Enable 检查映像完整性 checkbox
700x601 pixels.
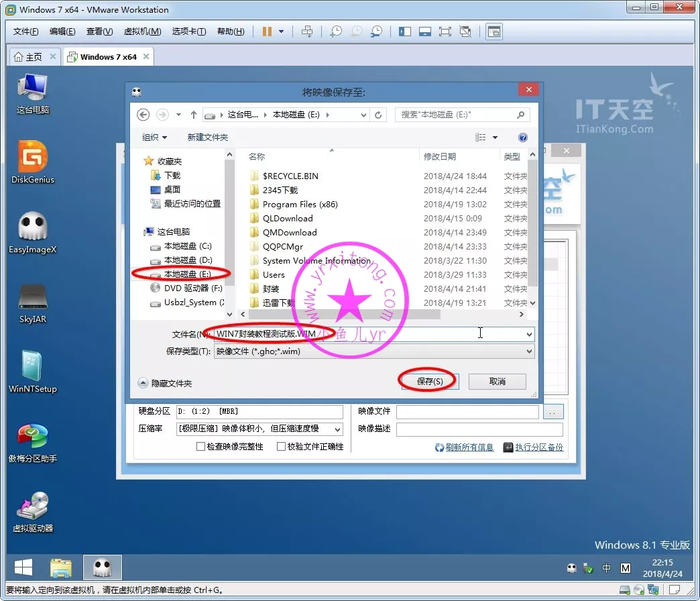click(200, 447)
